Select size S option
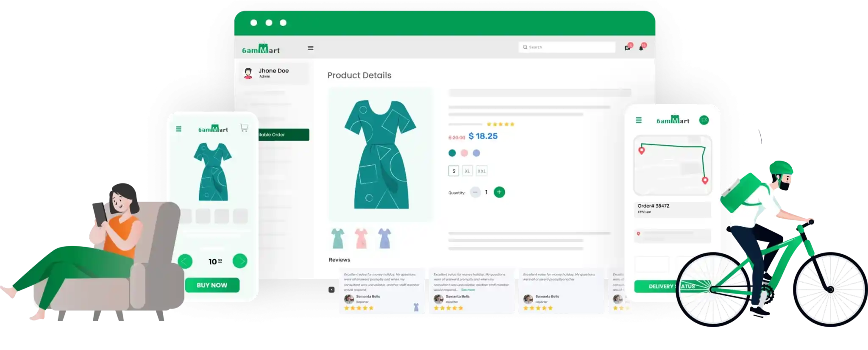 (453, 171)
